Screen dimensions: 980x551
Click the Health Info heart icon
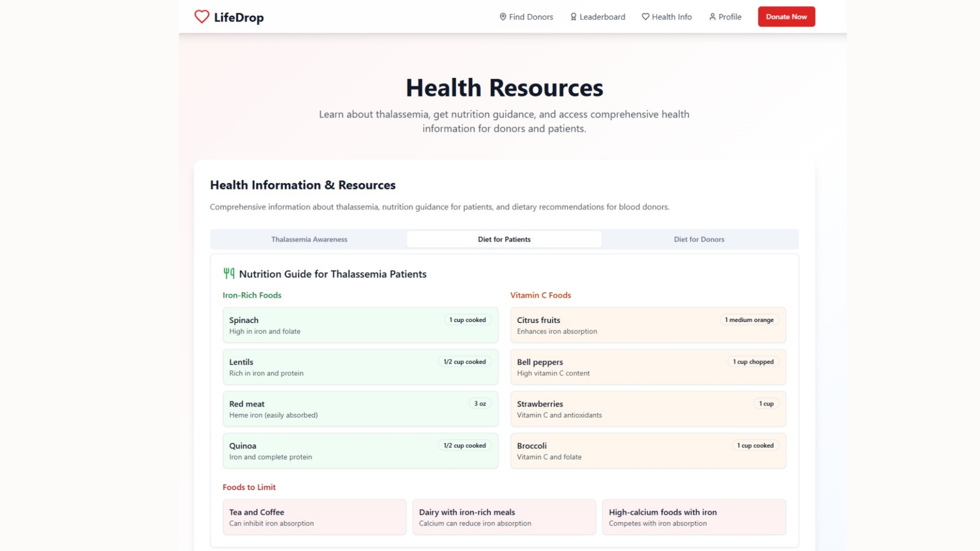click(645, 17)
